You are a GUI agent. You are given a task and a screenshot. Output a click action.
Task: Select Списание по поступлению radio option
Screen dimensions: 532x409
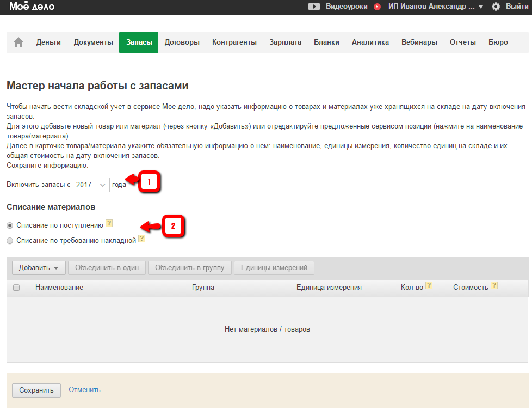coord(10,225)
